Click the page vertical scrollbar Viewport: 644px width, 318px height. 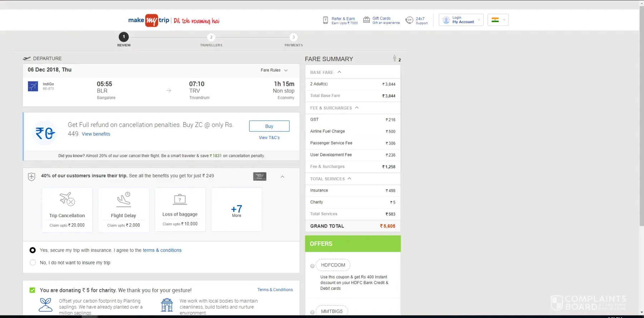coord(641,116)
